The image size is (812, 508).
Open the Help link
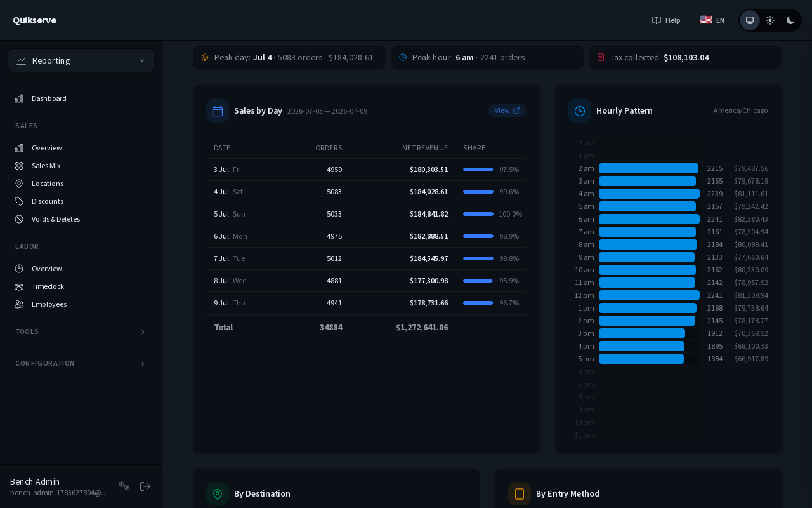click(x=666, y=20)
